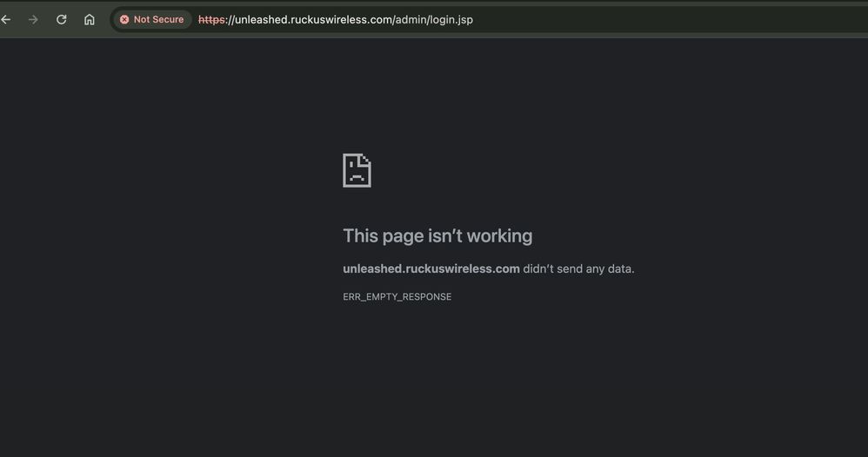Click the thin strip above the address bar
868x457 pixels.
[x=435, y=3]
